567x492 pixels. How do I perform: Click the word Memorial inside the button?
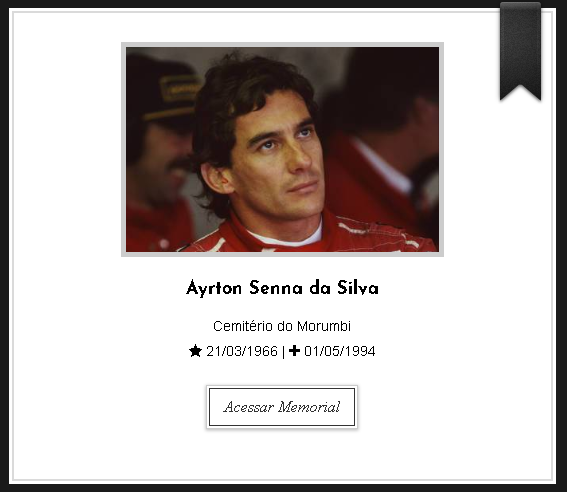pos(309,407)
